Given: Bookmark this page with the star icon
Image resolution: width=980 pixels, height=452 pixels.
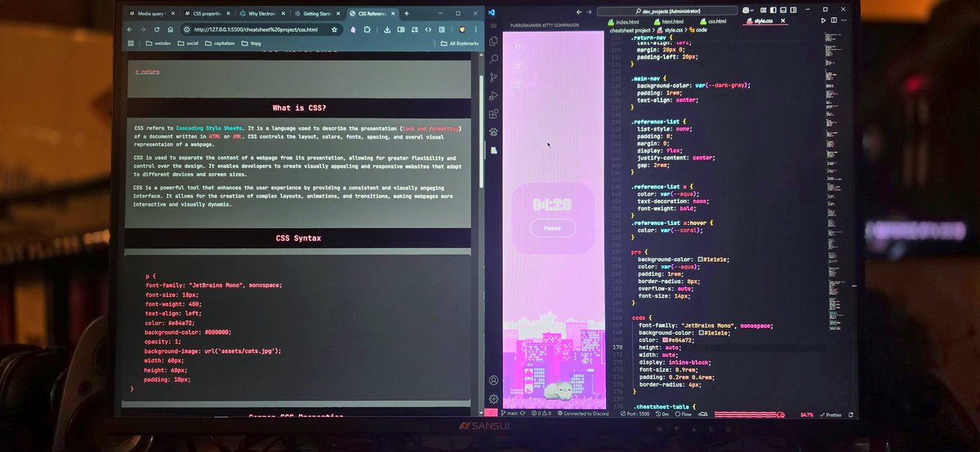Looking at the screenshot, I should 334,29.
